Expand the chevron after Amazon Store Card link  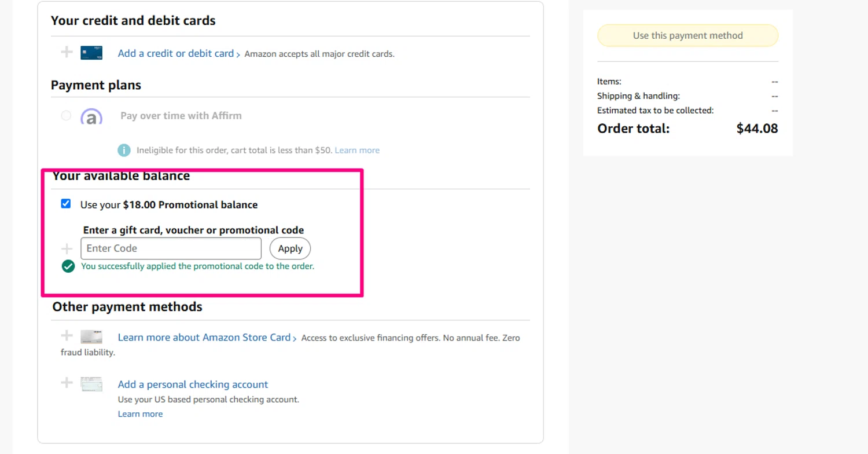coord(295,338)
